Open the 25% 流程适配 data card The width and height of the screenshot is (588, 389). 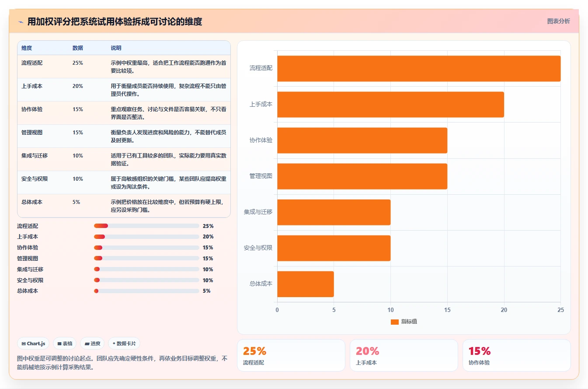tap(291, 355)
